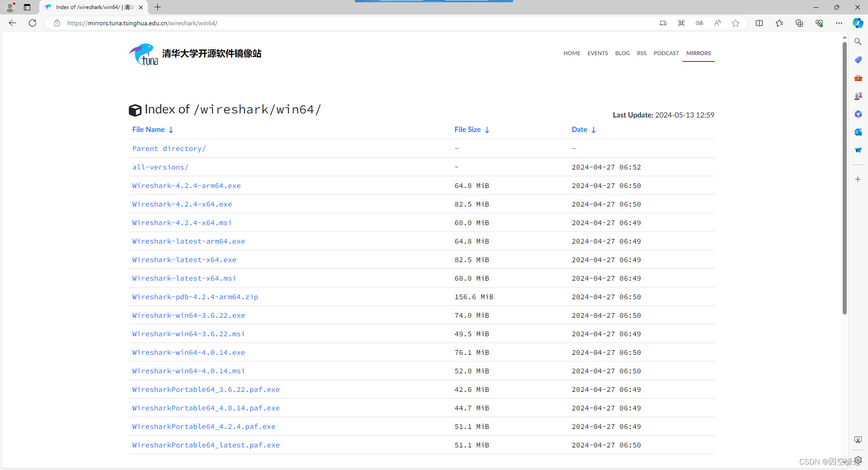Open sidebar search
This screenshot has width=868, height=470.
(x=858, y=42)
